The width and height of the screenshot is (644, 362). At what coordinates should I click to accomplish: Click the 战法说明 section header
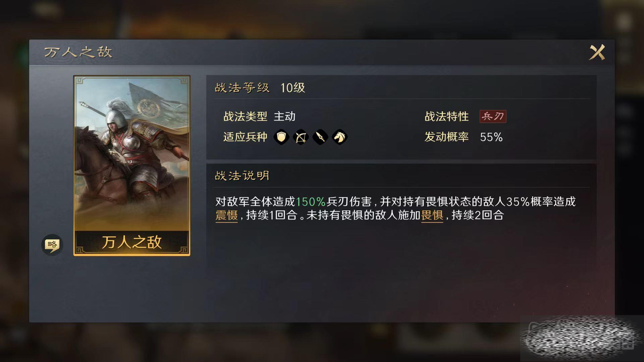[x=242, y=176]
